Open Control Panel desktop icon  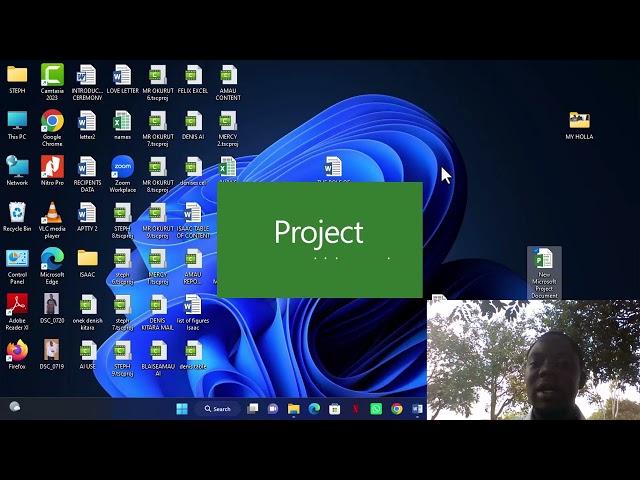point(17,266)
